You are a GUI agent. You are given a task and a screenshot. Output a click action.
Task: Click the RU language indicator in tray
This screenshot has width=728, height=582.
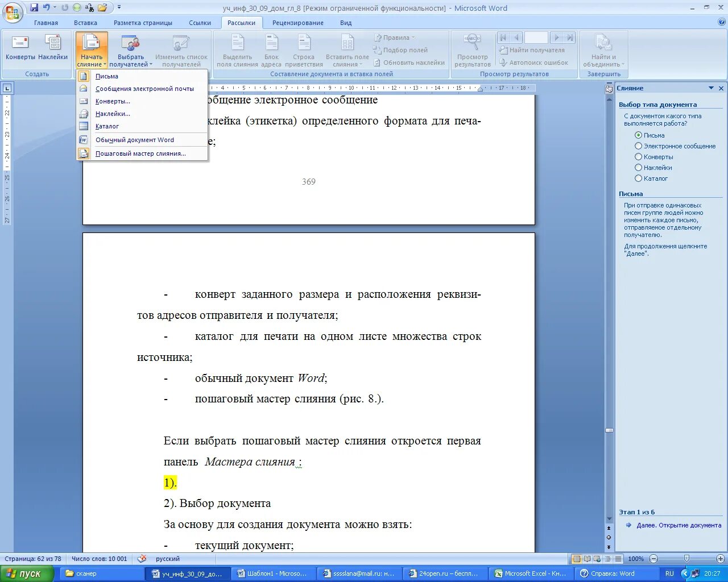pyautogui.click(x=669, y=573)
